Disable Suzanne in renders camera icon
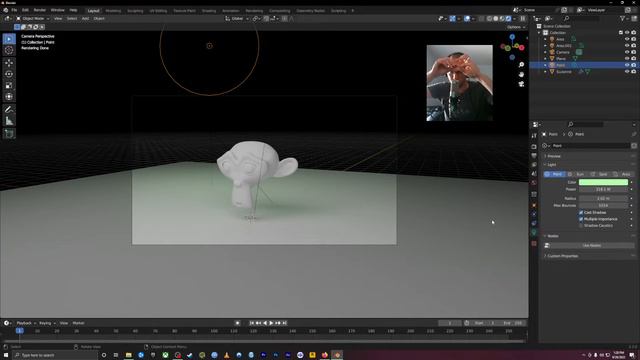The width and height of the screenshot is (640, 360). pos(634,71)
